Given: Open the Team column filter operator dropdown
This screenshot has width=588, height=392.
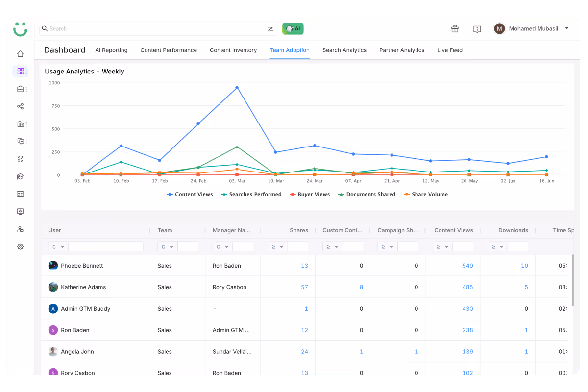Looking at the screenshot, I should pyautogui.click(x=168, y=247).
